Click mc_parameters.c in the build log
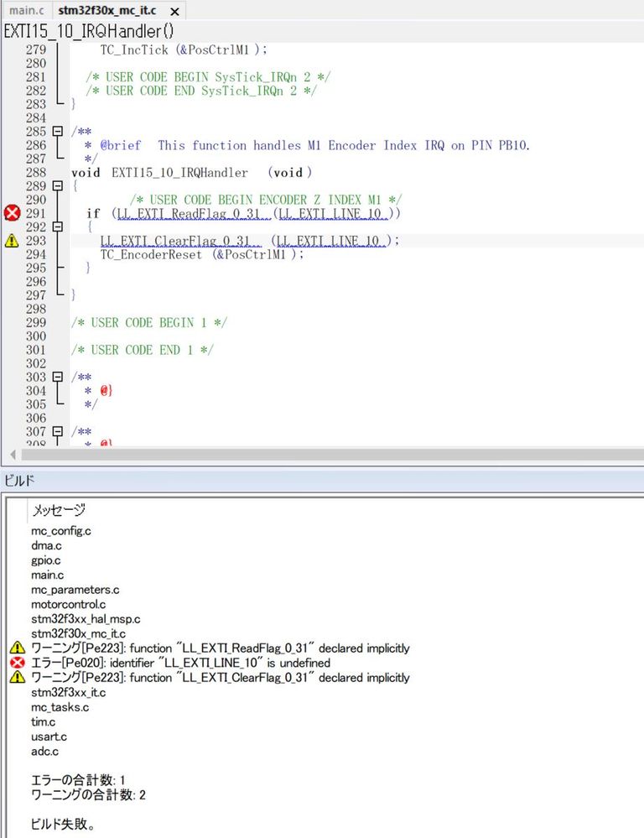The image size is (644, 838). 75,590
